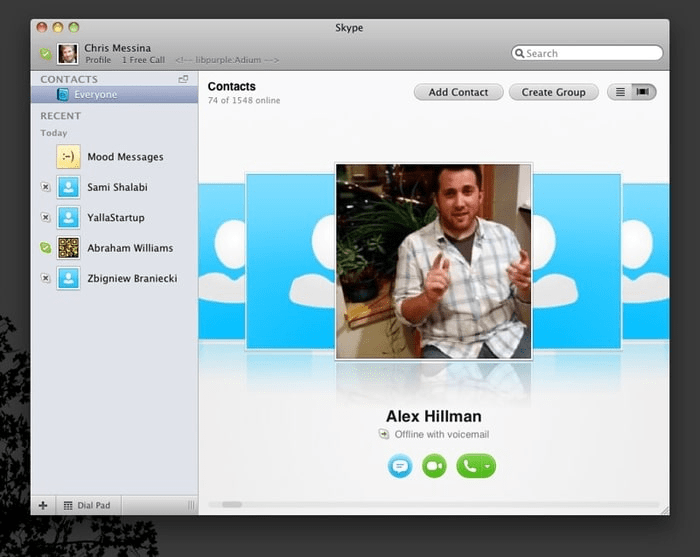700x557 pixels.
Task: Open Sami Shalabi recent conversation
Action: (x=114, y=187)
